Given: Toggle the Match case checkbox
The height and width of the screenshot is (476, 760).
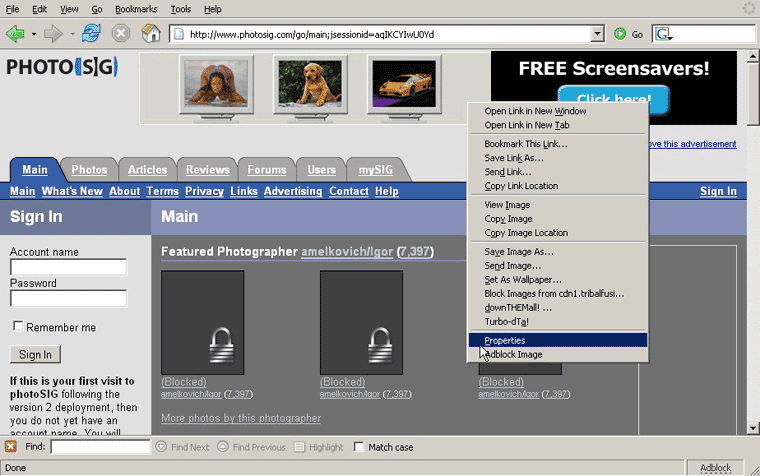Looking at the screenshot, I should [x=359, y=447].
